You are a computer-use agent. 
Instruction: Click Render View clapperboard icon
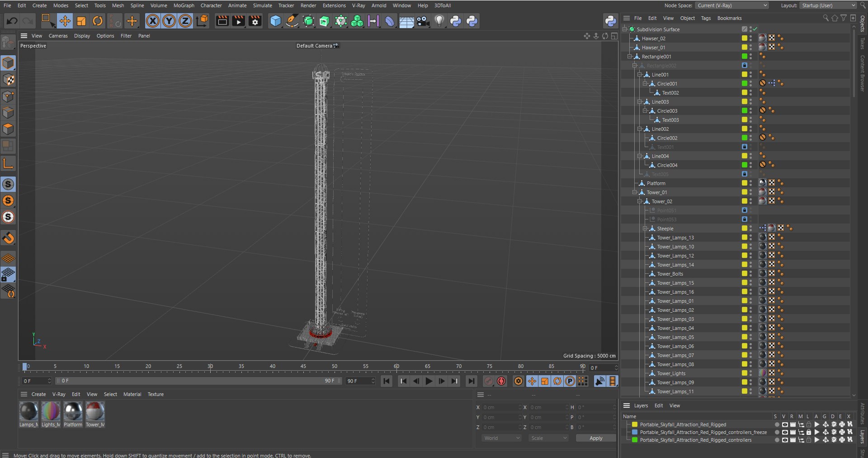click(222, 21)
